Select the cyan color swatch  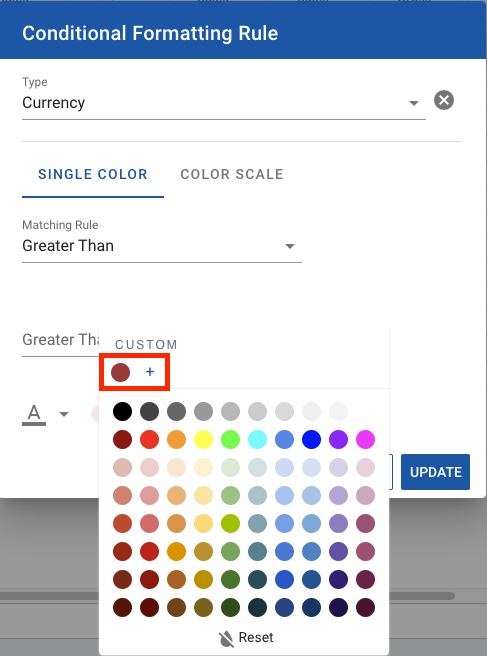click(x=257, y=440)
